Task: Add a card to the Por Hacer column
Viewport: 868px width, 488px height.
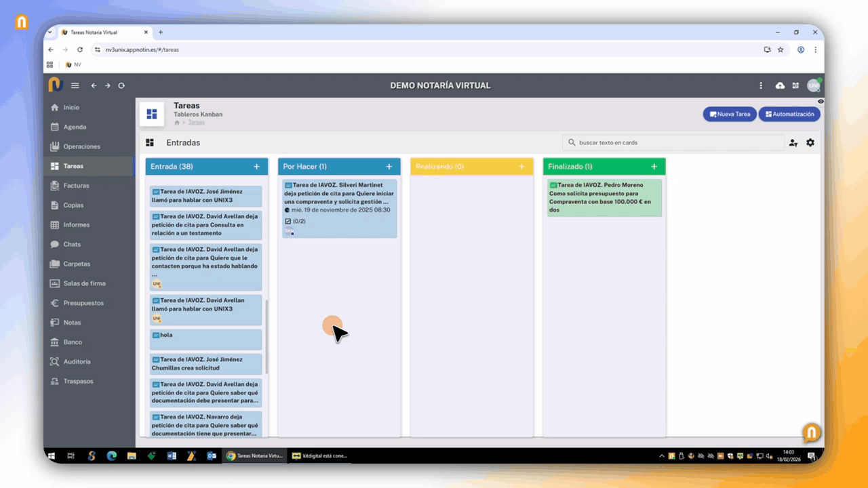Action: tap(389, 167)
